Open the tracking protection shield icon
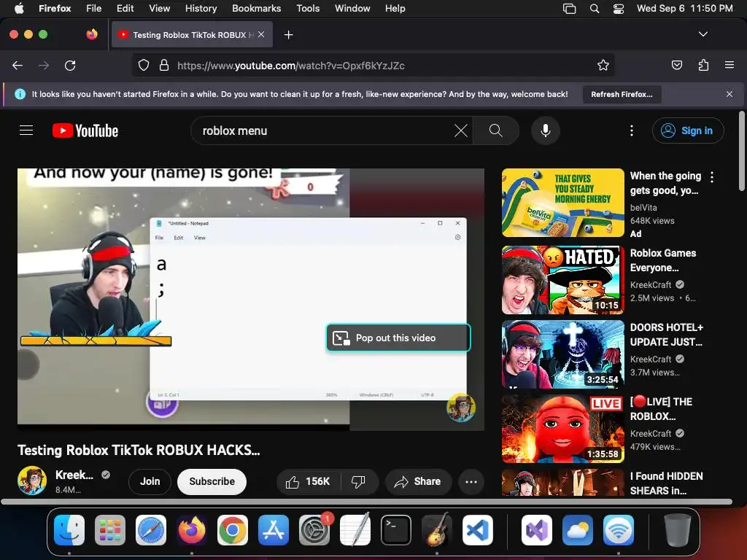This screenshot has width=747, height=560. coord(144,65)
